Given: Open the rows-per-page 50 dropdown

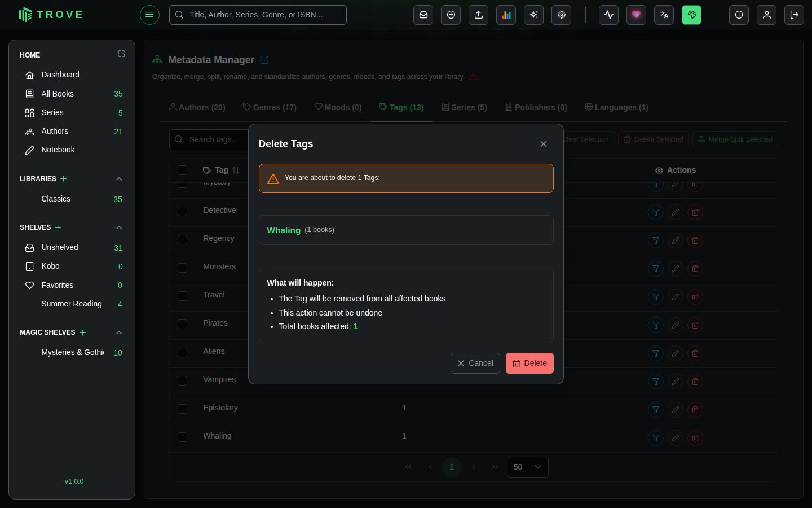Looking at the screenshot, I should coord(528,467).
